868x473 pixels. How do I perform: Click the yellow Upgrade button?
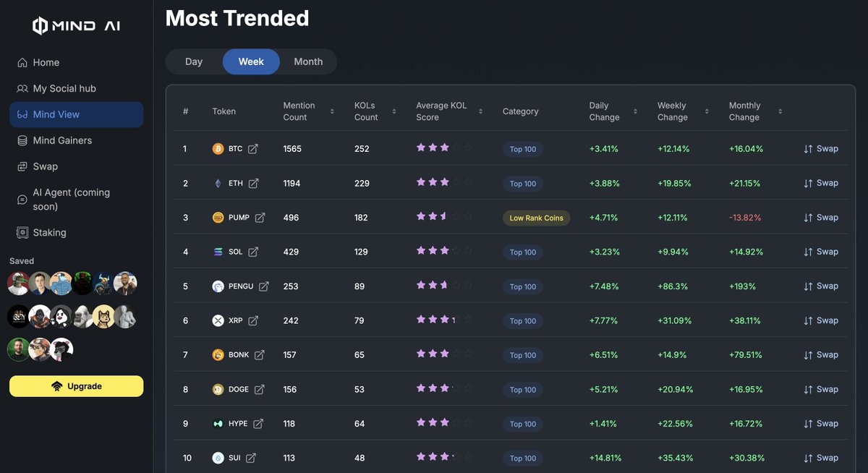76,386
